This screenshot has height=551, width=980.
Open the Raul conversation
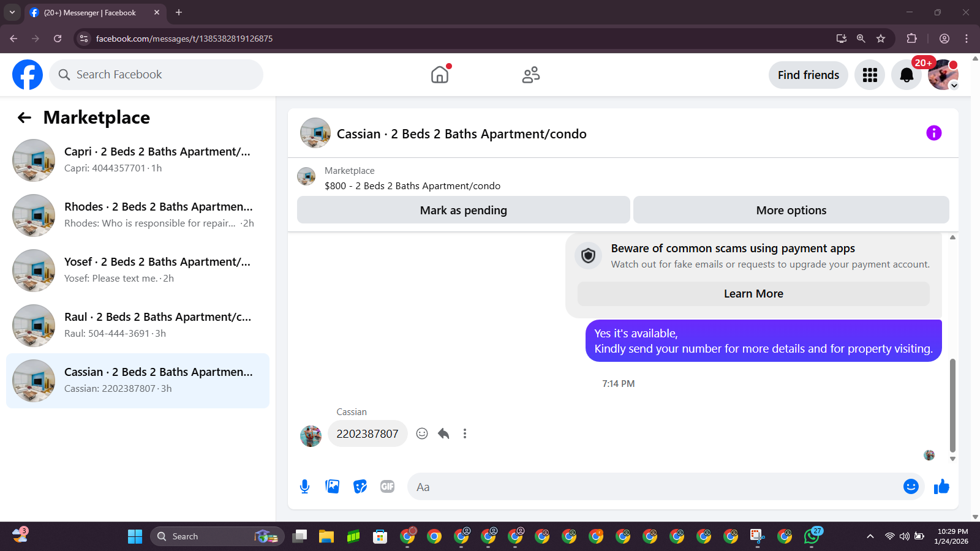pyautogui.click(x=138, y=326)
